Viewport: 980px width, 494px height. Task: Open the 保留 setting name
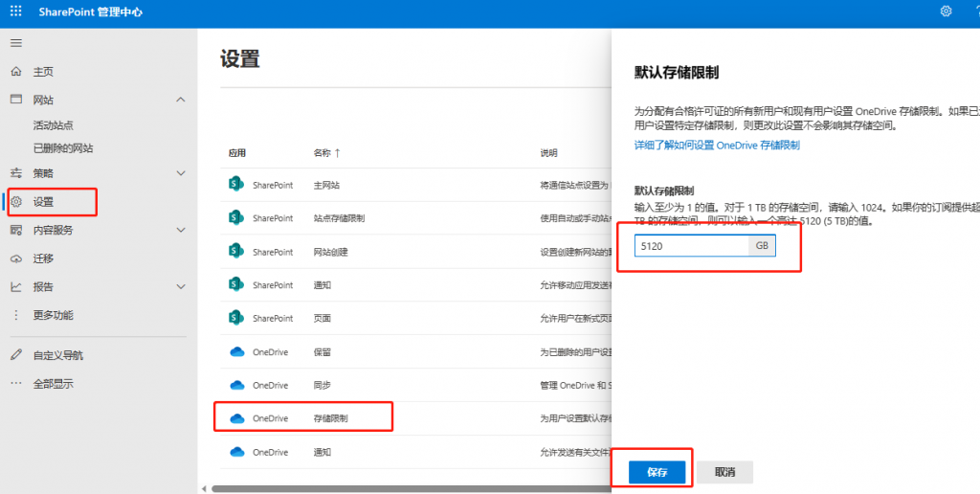322,352
